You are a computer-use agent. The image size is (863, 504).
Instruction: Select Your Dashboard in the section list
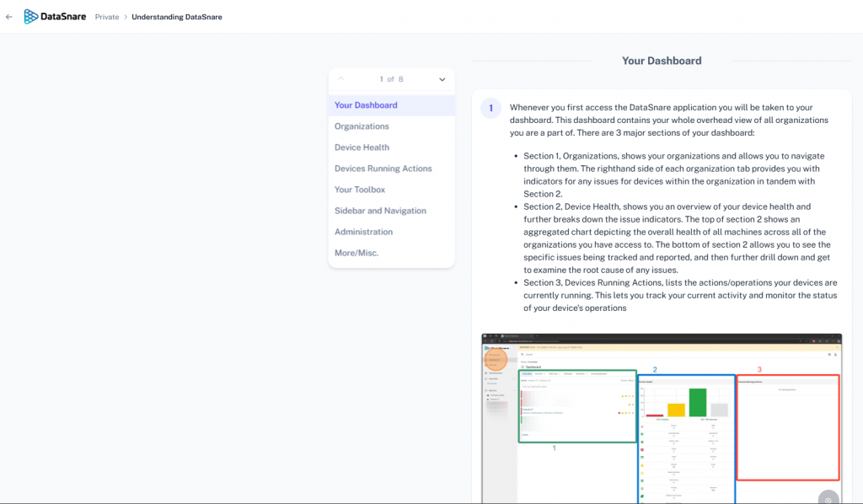point(391,105)
